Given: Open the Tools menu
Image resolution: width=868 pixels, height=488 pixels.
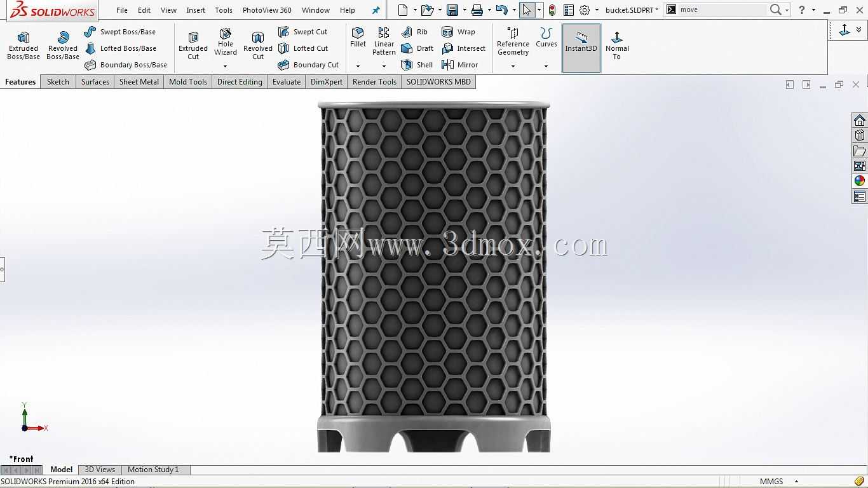Looking at the screenshot, I should coord(224,10).
